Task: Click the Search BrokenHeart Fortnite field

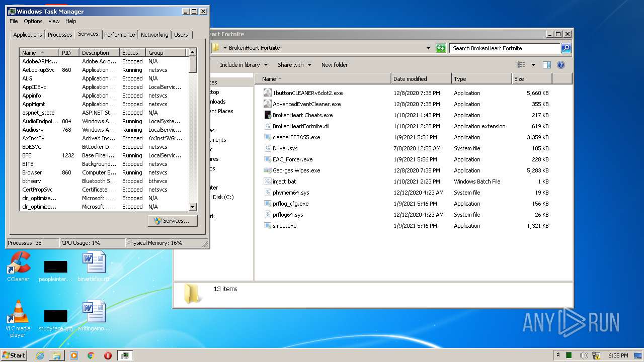Action: point(505,48)
